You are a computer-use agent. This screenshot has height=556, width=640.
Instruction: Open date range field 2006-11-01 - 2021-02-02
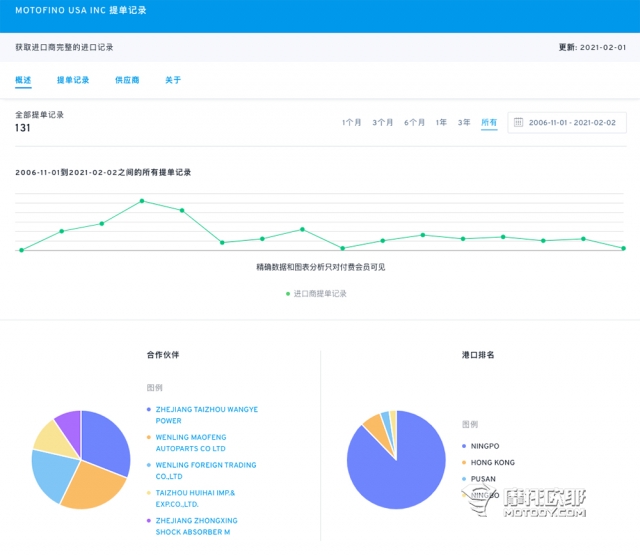[x=567, y=122]
